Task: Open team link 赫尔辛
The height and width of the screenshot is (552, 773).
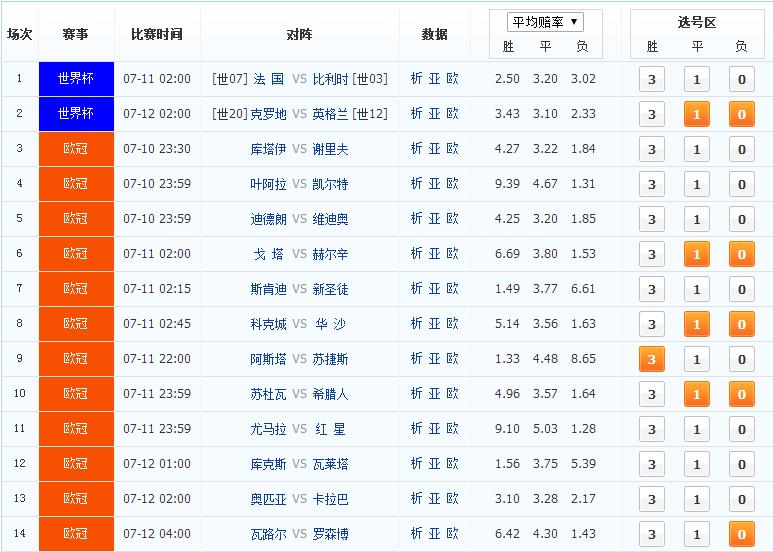Action: coord(330,254)
